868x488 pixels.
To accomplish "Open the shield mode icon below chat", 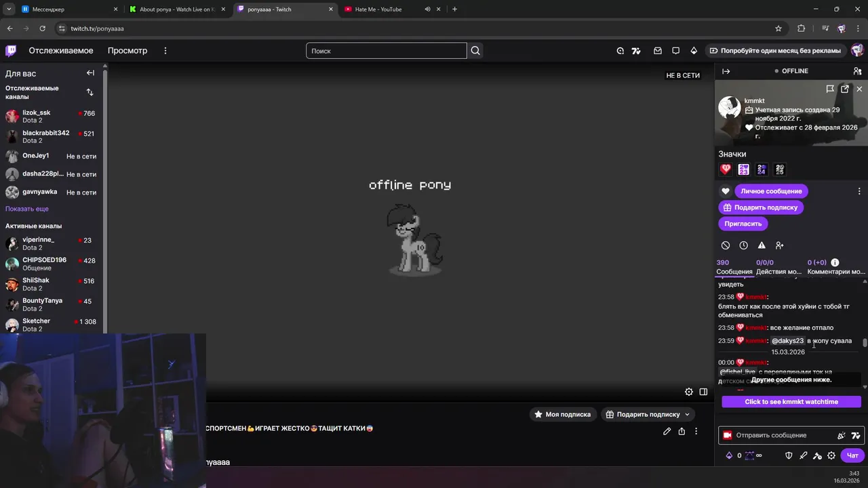I will tap(789, 455).
